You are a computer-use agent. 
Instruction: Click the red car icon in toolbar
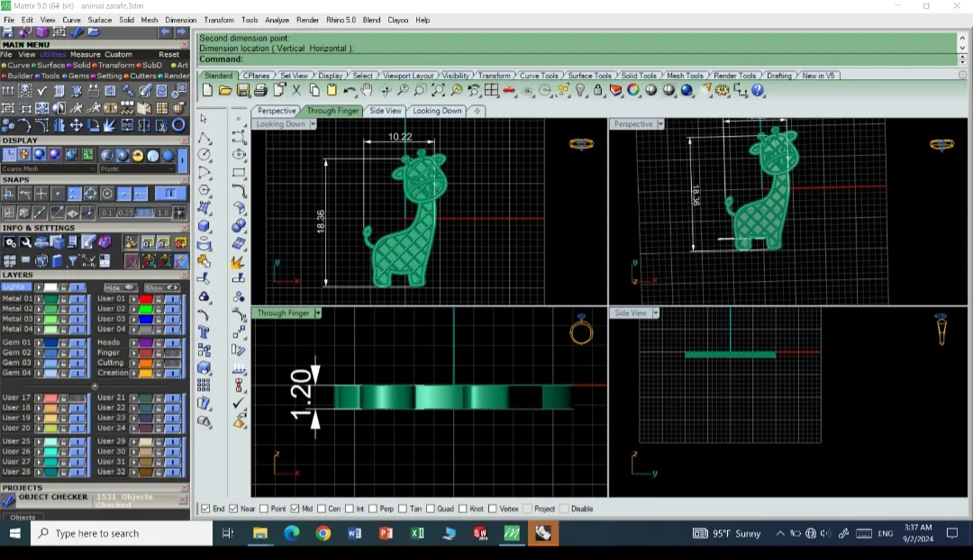tap(509, 91)
